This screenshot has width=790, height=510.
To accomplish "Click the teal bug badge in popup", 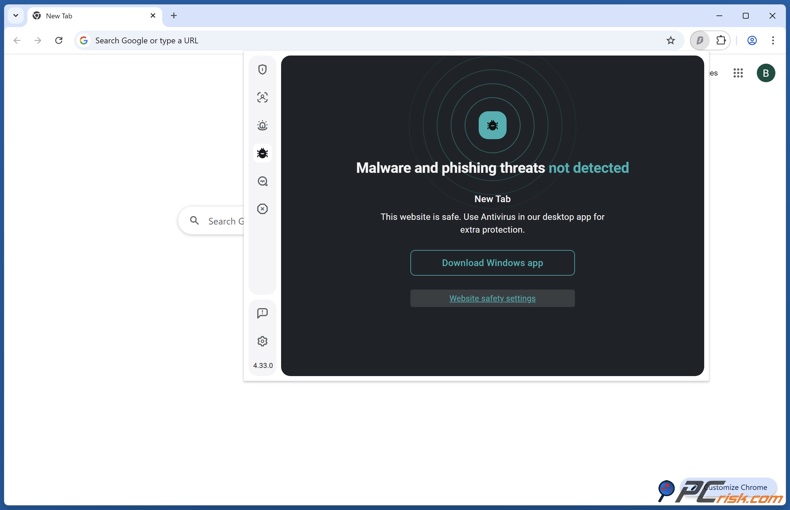I will 492,125.
